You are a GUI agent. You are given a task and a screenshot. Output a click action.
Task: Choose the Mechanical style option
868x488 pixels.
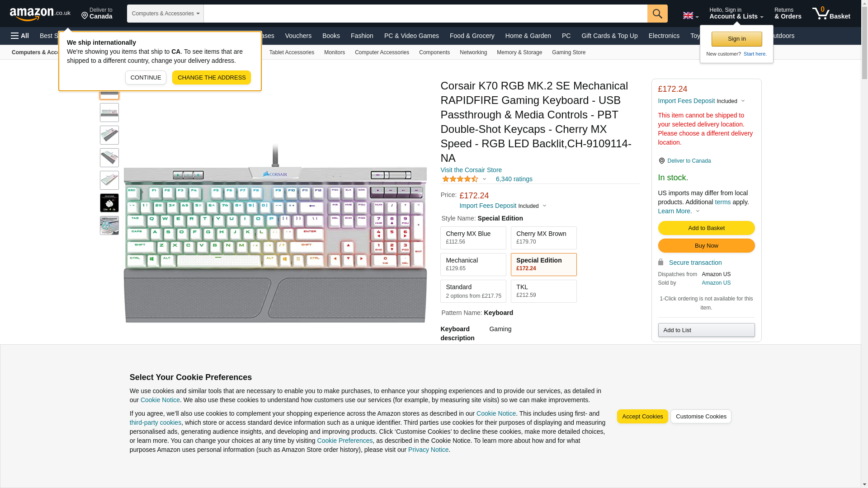[x=473, y=264]
